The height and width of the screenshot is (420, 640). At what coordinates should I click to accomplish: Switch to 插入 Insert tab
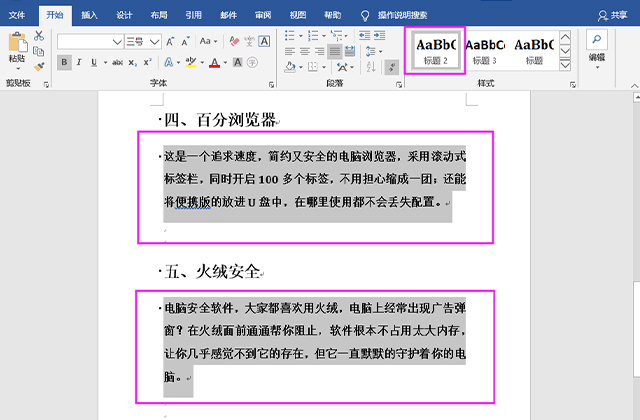[89, 16]
